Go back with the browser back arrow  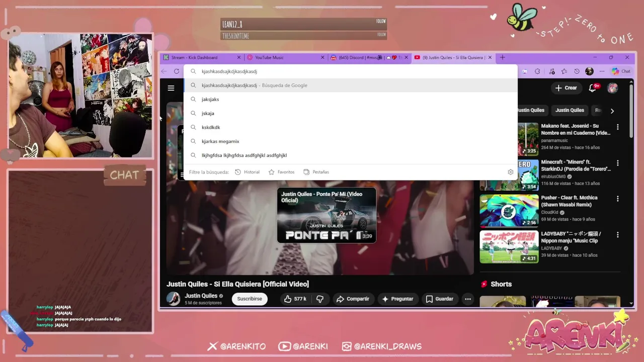click(164, 71)
